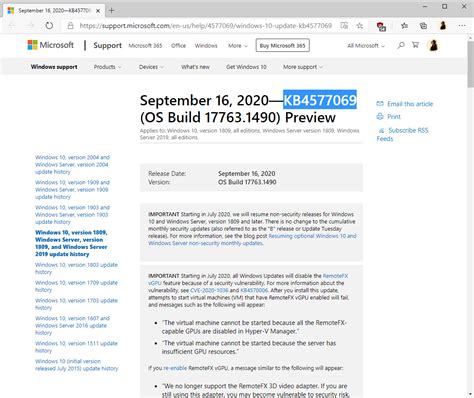Open Windows in header menu

click(x=206, y=46)
